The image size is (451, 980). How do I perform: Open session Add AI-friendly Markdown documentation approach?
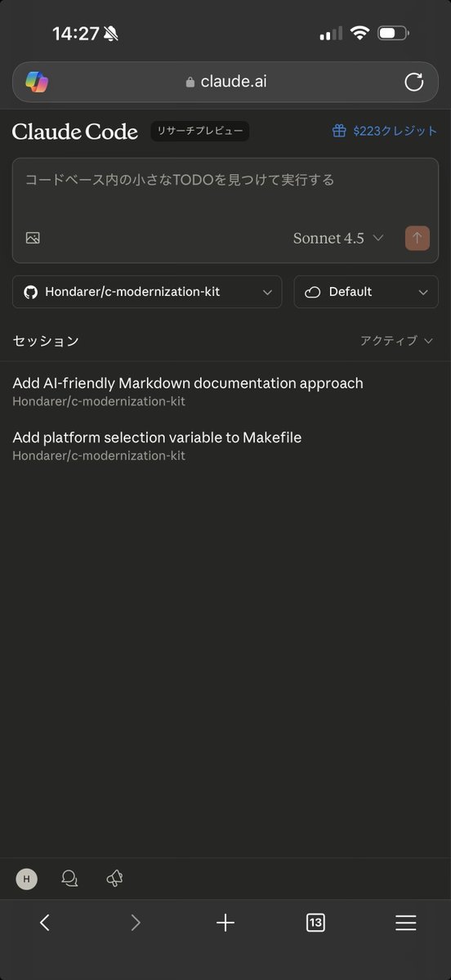pos(225,391)
